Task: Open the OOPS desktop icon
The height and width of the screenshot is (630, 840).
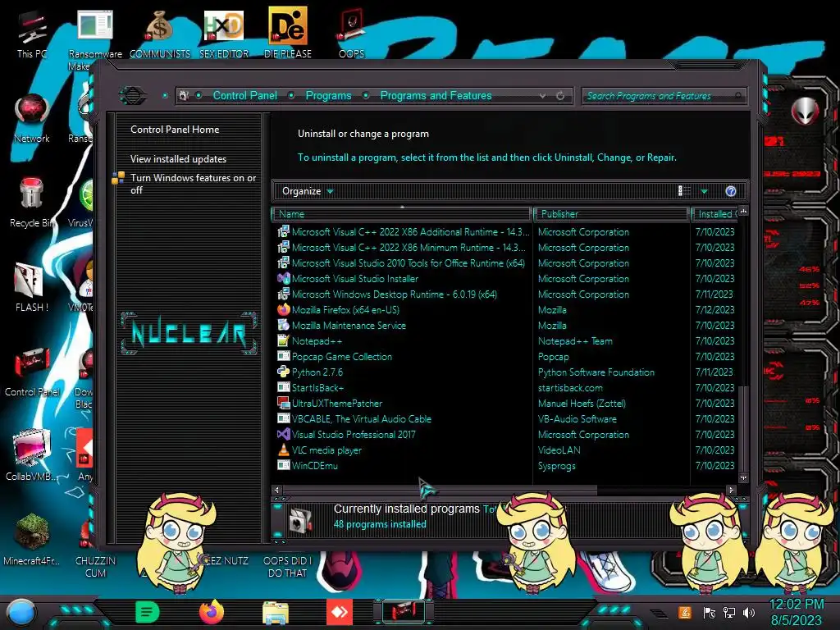Action: click(x=351, y=33)
